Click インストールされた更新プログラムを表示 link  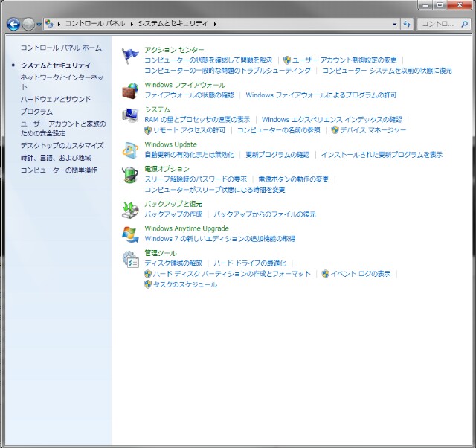pyautogui.click(x=382, y=155)
